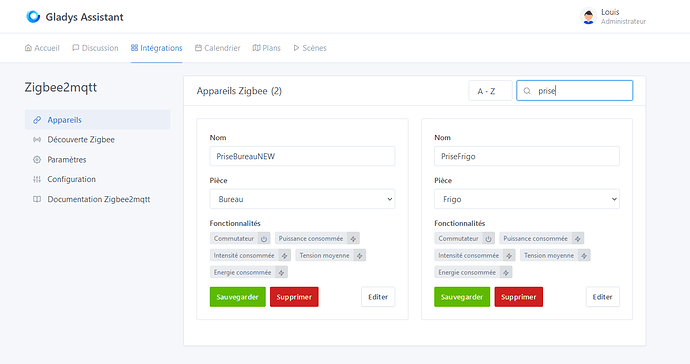This screenshot has width=690, height=364.
Task: Click Editer for PriseBureauNEW
Action: tap(378, 297)
